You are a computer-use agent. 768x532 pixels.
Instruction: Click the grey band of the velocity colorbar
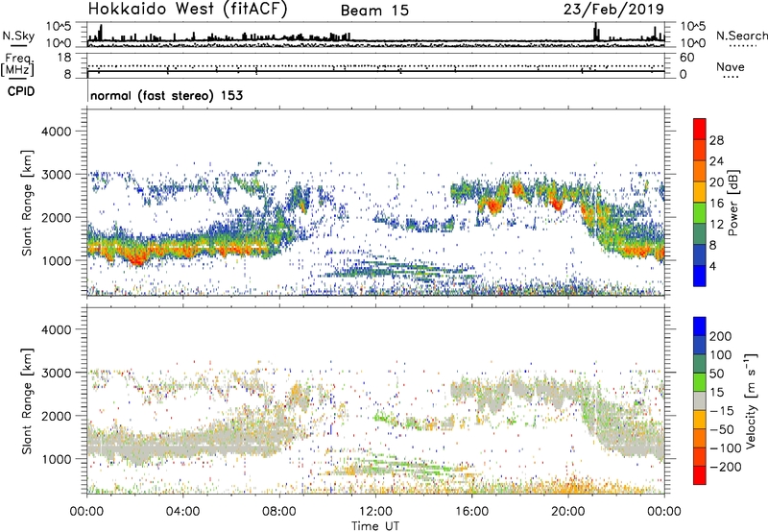(x=700, y=400)
